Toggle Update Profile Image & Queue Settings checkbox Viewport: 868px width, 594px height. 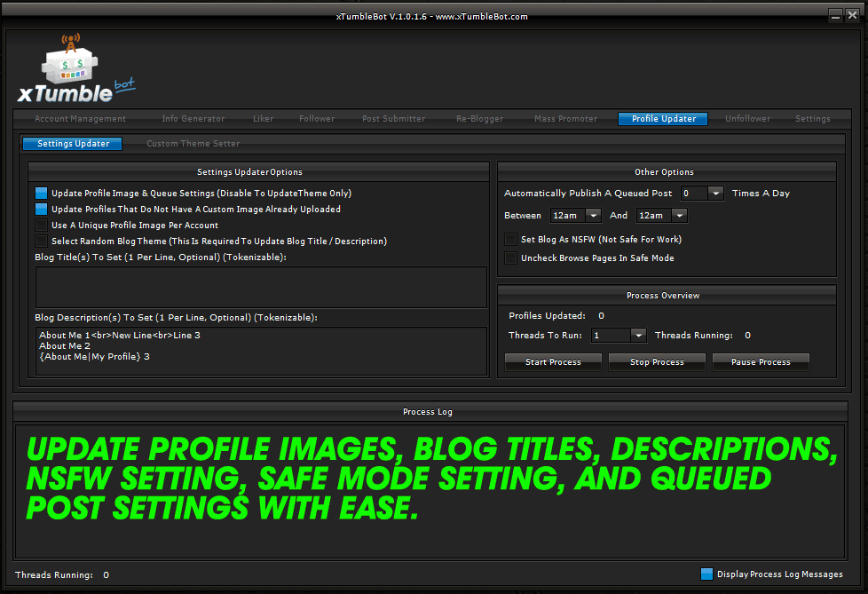tap(41, 194)
